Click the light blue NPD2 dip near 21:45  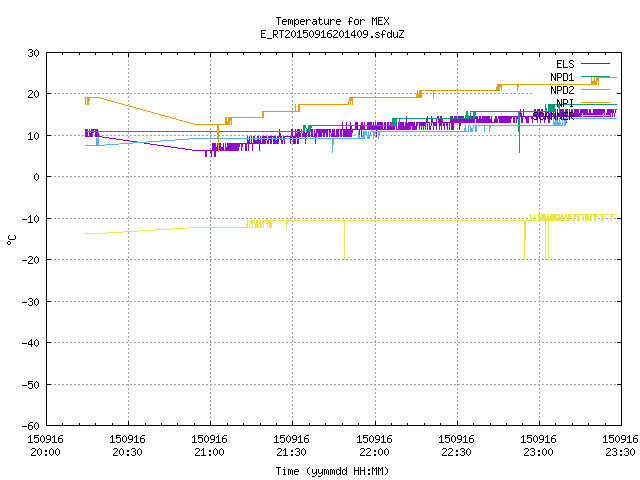(x=333, y=146)
